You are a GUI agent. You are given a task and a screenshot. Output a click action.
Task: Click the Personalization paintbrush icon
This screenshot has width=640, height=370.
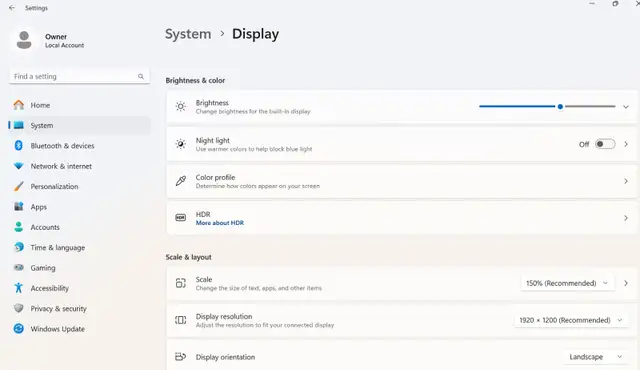[19, 186]
